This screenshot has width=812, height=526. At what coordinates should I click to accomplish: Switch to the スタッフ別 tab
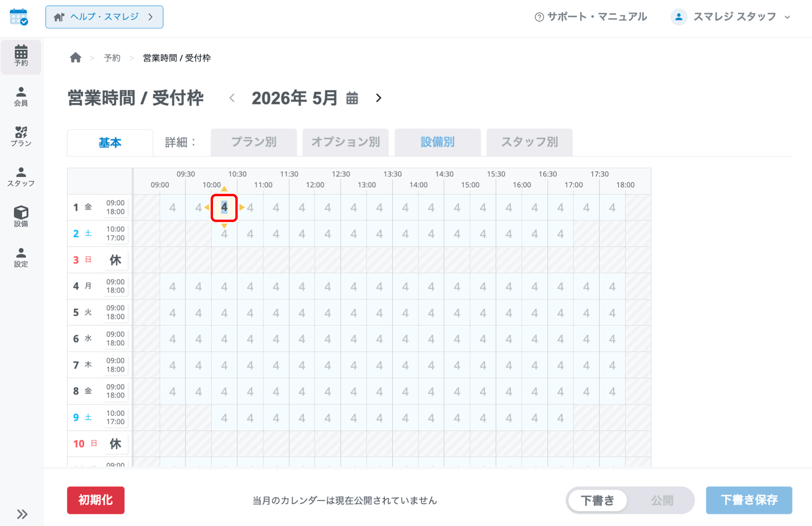(x=530, y=142)
